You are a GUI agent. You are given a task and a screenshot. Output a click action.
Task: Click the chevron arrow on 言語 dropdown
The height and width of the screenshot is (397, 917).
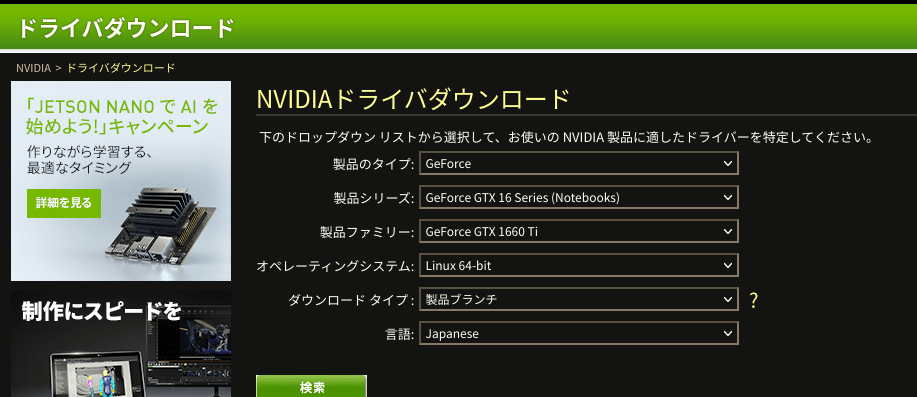click(x=728, y=333)
